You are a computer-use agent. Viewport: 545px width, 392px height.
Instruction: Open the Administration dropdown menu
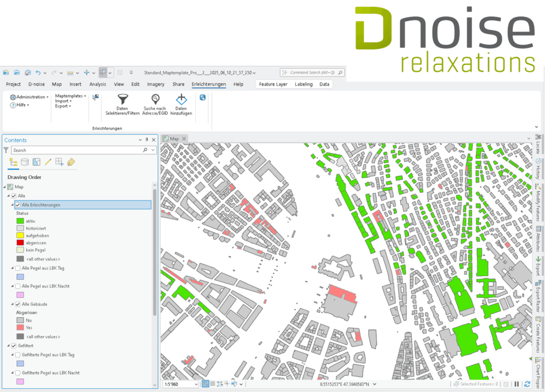pos(30,97)
